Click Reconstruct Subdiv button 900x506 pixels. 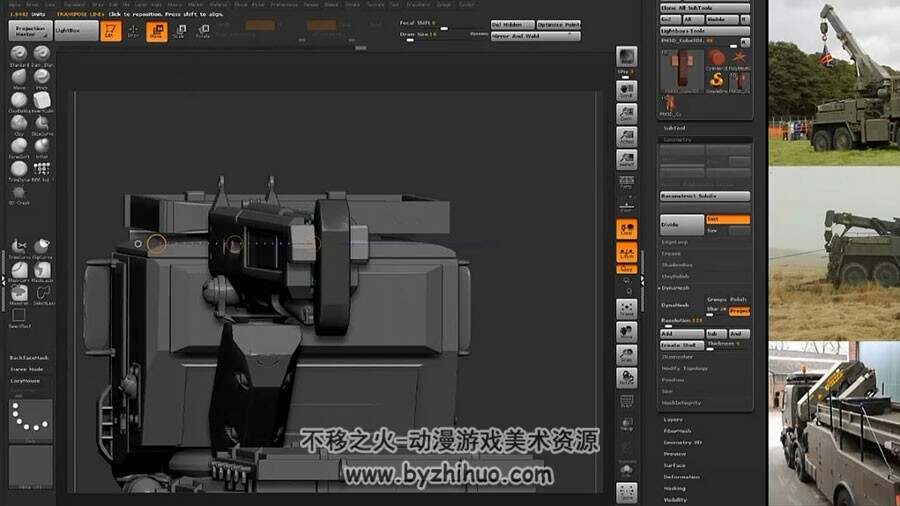(x=705, y=196)
